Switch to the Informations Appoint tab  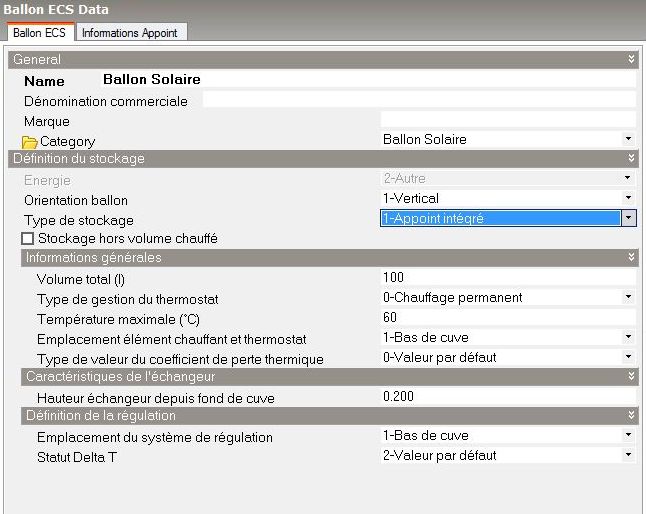(129, 33)
